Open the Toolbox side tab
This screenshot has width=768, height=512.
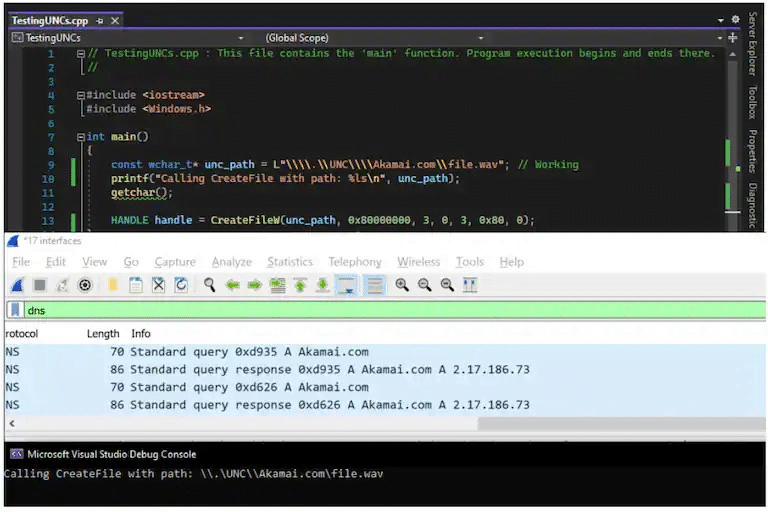[753, 102]
